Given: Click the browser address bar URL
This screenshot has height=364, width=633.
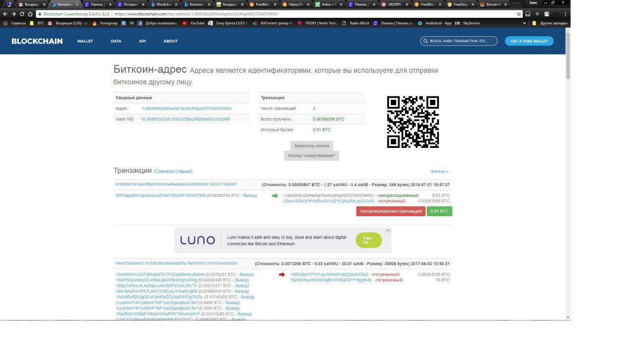Looking at the screenshot, I should 196,14.
